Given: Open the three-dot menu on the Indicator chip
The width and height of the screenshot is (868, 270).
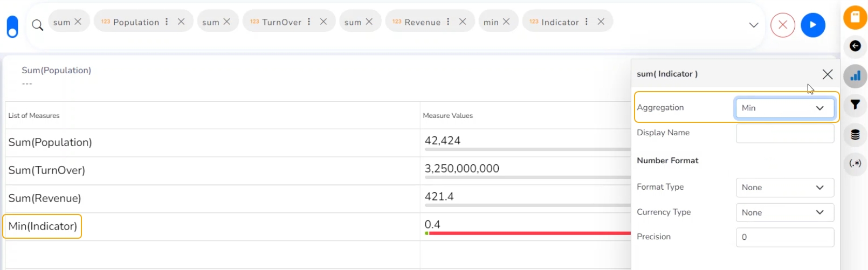Looking at the screenshot, I should [587, 22].
